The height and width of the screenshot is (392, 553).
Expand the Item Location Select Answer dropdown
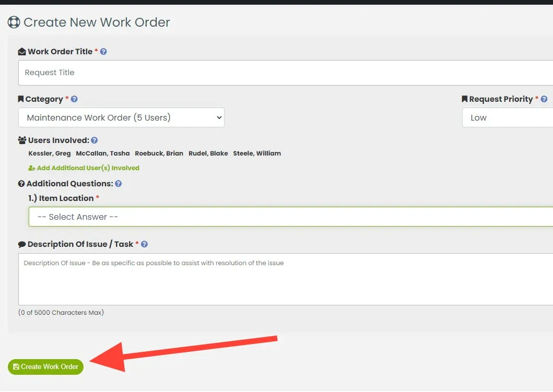pos(291,217)
